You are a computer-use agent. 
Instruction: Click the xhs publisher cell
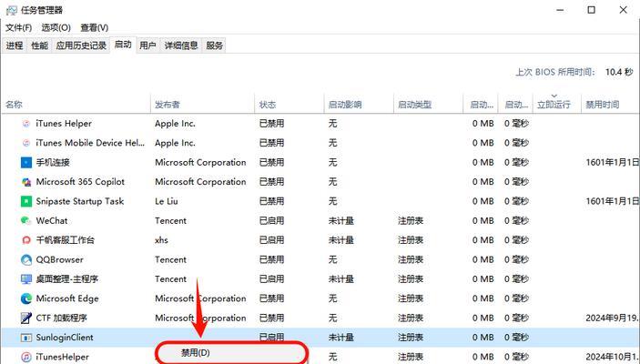pos(162,240)
